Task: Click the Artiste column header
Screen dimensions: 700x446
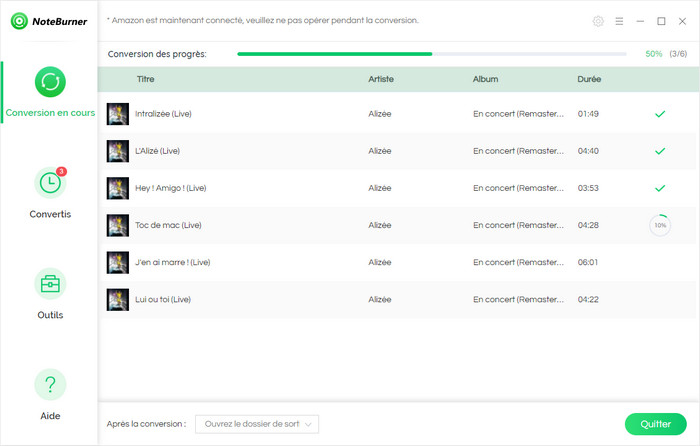Action: (381, 79)
